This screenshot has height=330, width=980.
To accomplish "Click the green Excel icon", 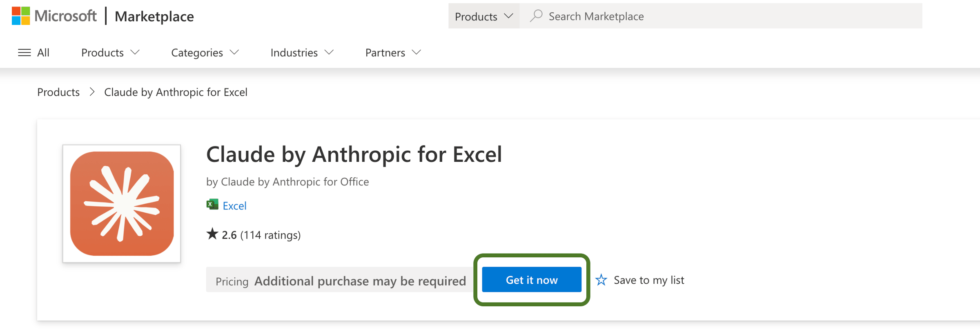I will point(212,205).
